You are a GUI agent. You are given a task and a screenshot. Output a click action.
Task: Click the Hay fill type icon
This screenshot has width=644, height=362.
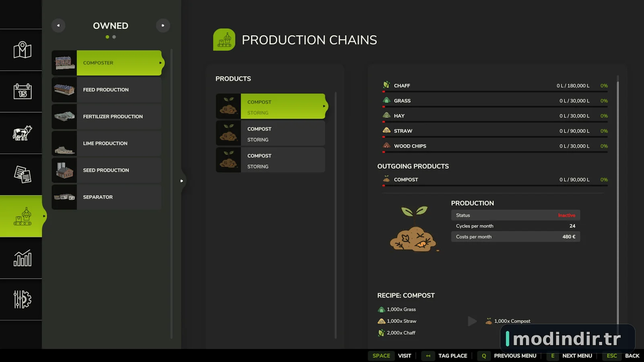point(386,115)
